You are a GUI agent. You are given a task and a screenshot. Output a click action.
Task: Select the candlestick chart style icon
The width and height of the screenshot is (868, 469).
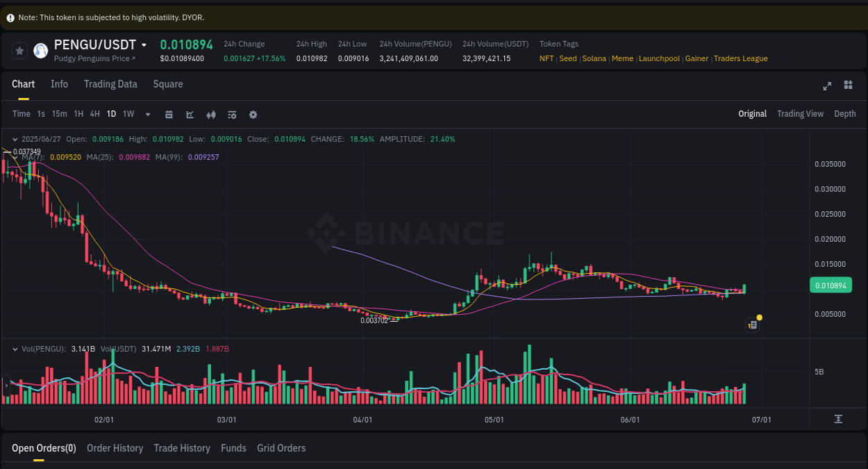click(x=211, y=114)
